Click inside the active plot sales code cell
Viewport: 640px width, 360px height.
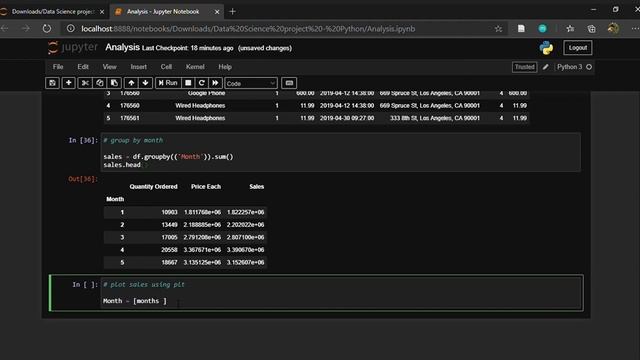341,293
